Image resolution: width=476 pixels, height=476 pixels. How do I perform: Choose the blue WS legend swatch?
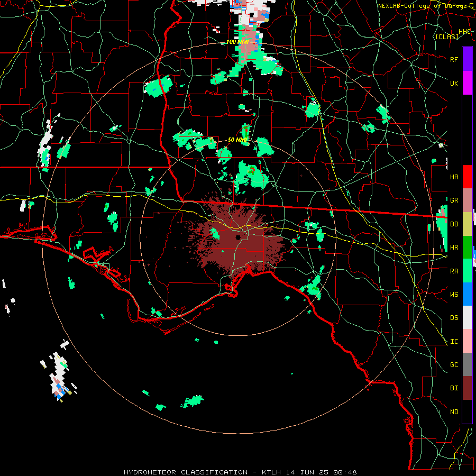[467, 294]
